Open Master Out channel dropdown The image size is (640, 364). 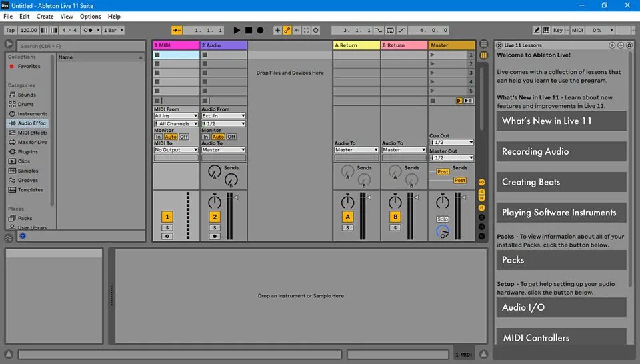[x=451, y=158]
